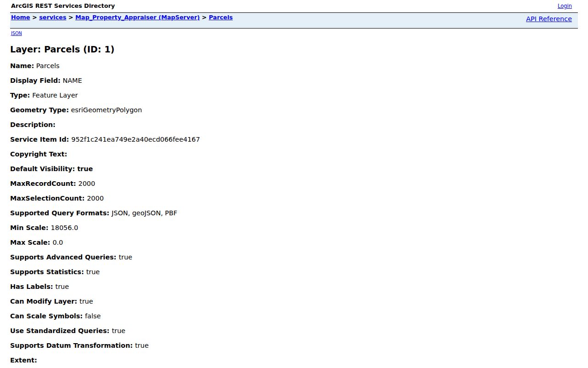Open the services breadcrumb link
Image resolution: width=588 pixels, height=368 pixels.
click(x=52, y=17)
